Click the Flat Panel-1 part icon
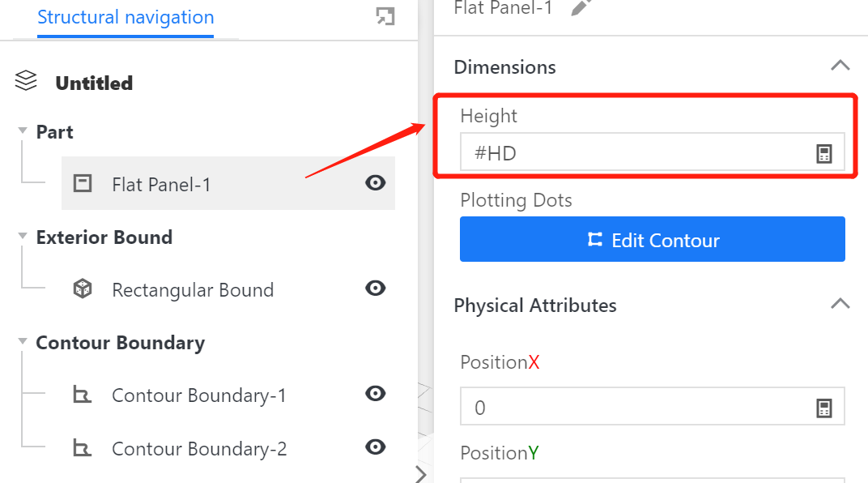 (83, 184)
